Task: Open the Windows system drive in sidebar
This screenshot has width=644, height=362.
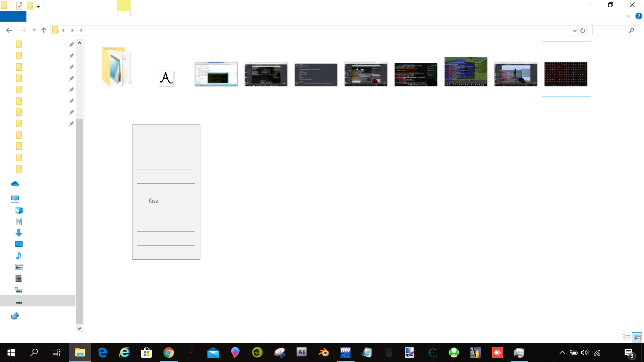Action: point(19,289)
